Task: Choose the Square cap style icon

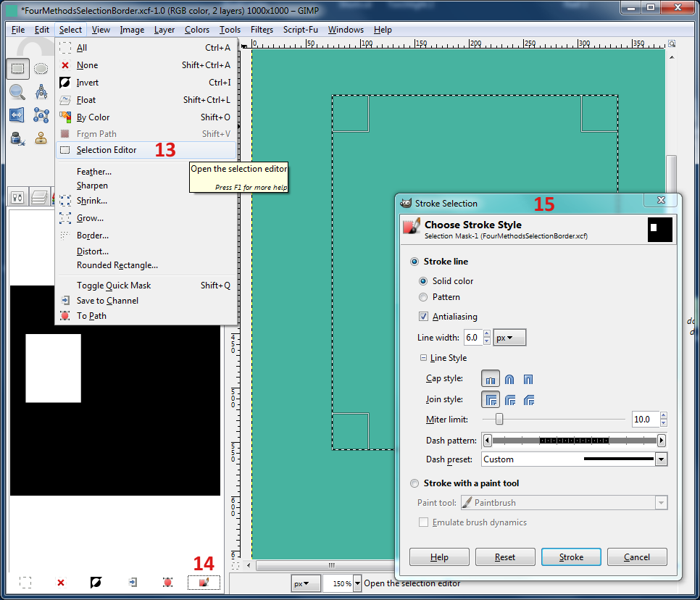Action: pos(528,379)
